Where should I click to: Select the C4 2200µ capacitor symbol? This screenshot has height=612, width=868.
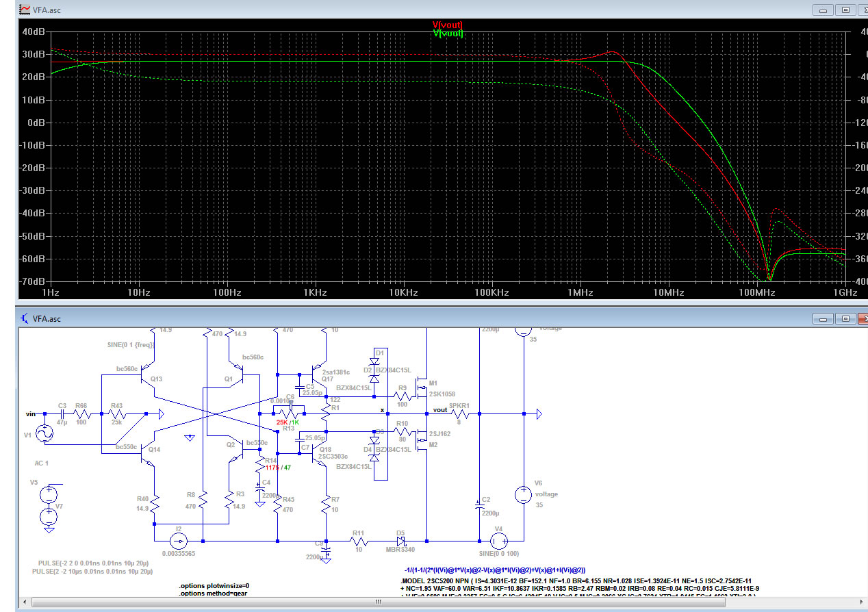click(260, 488)
